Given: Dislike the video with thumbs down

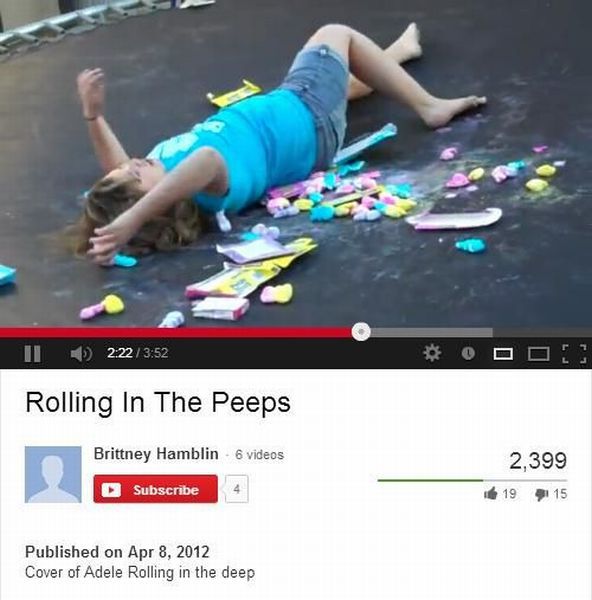Looking at the screenshot, I should click(x=541, y=494).
